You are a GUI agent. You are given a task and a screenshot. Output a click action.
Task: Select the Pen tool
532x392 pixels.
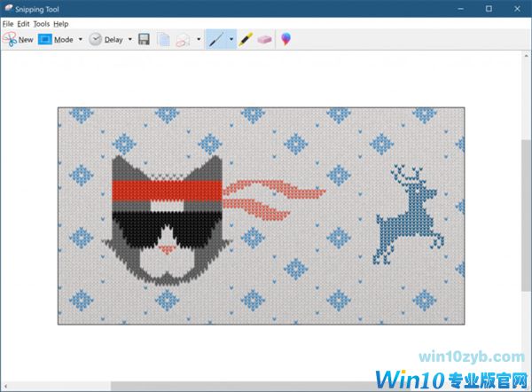(x=216, y=39)
